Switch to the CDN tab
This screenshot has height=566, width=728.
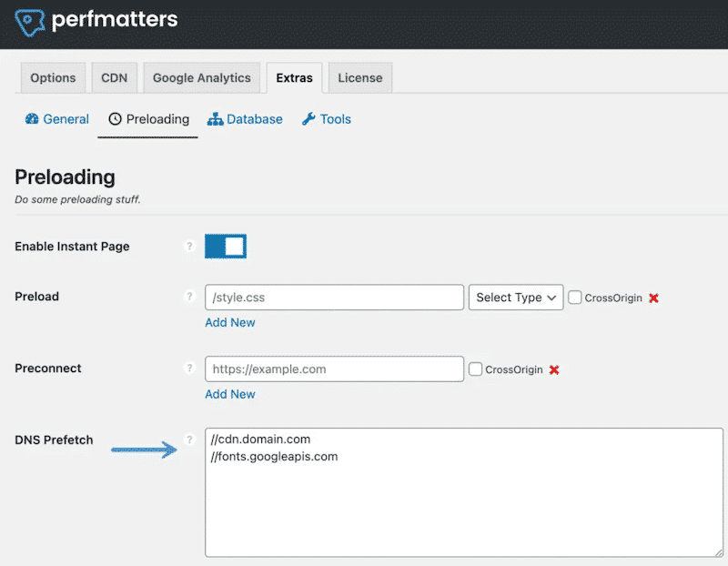tap(114, 77)
